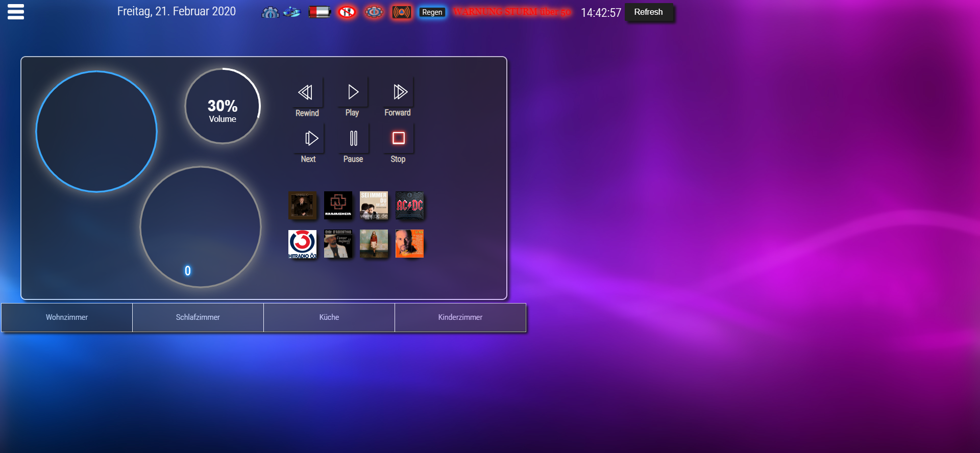980x453 pixels.
Task: Click the red-glowing gear info icon
Action: tap(374, 12)
